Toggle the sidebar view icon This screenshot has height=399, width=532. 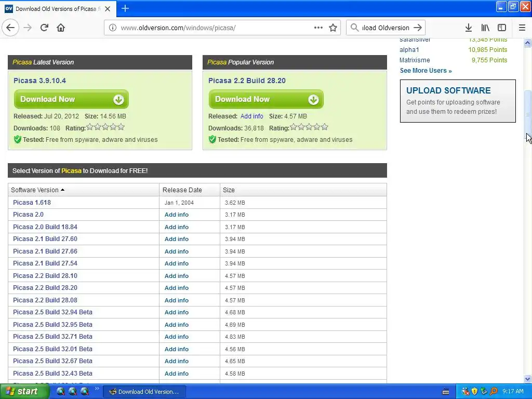(502, 28)
